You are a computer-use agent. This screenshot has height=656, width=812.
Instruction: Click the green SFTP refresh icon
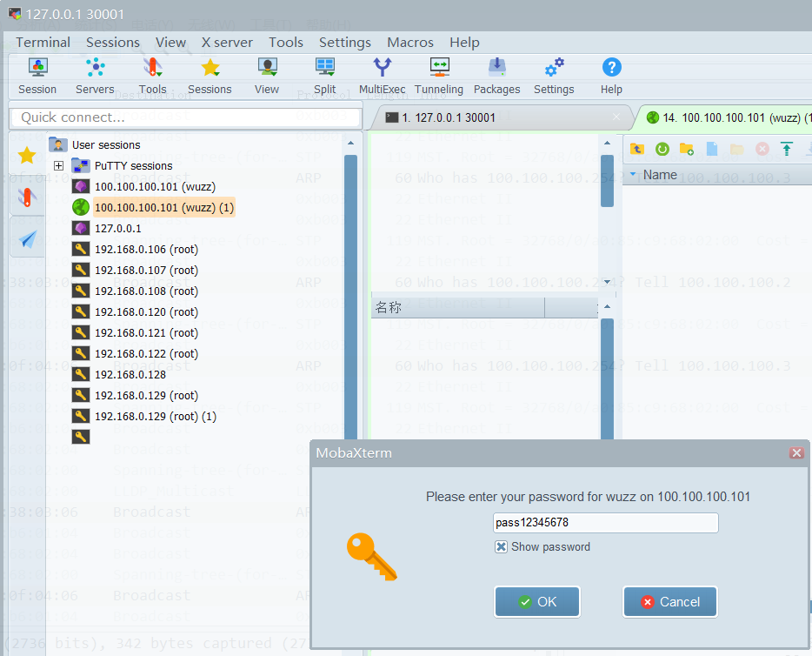click(x=662, y=150)
